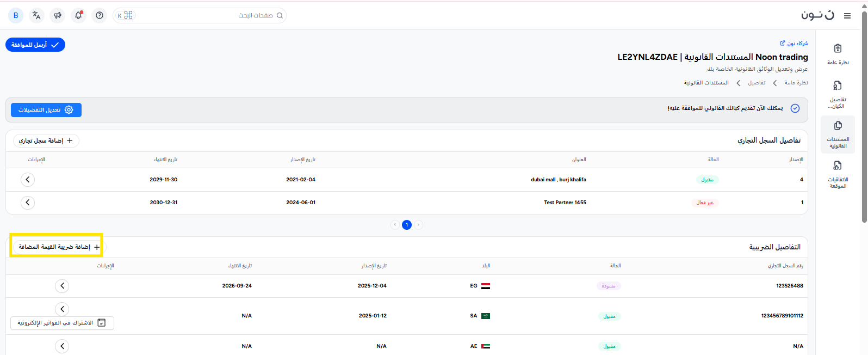Screen dimensions: 868x355
Task: Click the search pages input field
Action: click(207, 16)
